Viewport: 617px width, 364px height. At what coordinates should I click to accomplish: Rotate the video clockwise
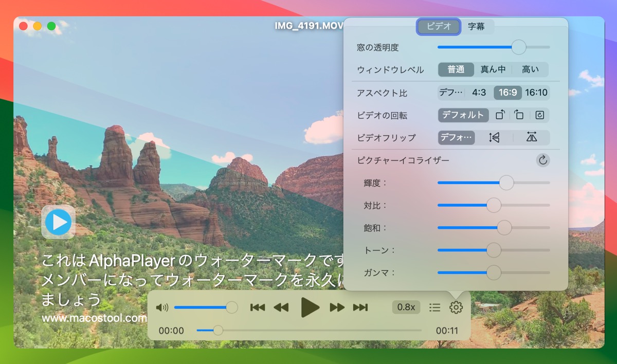pyautogui.click(x=518, y=115)
